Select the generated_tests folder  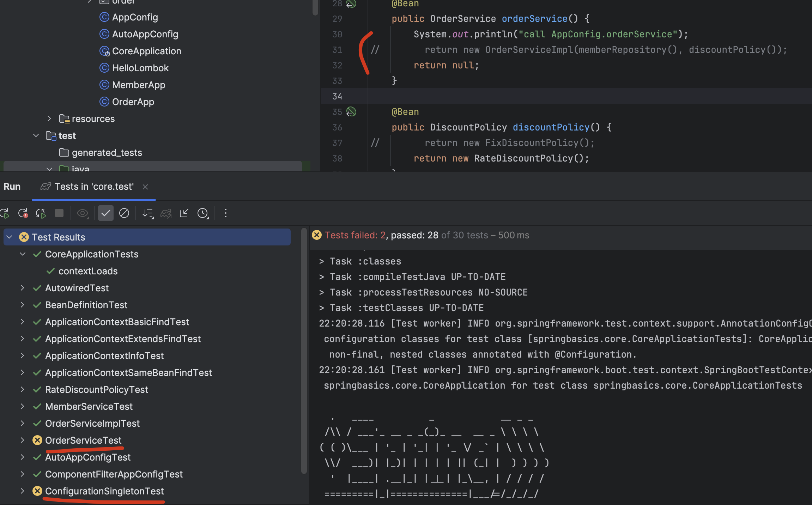click(107, 153)
